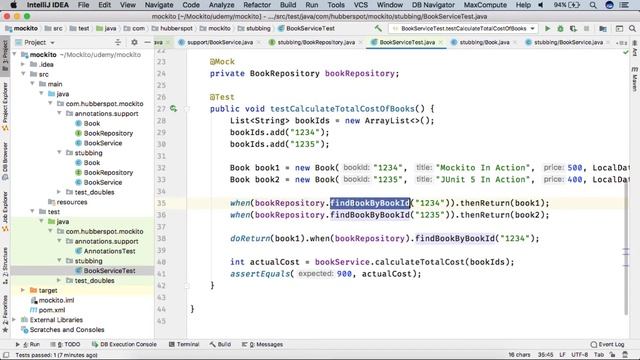Open the Structure tool window

[x=5, y=265]
